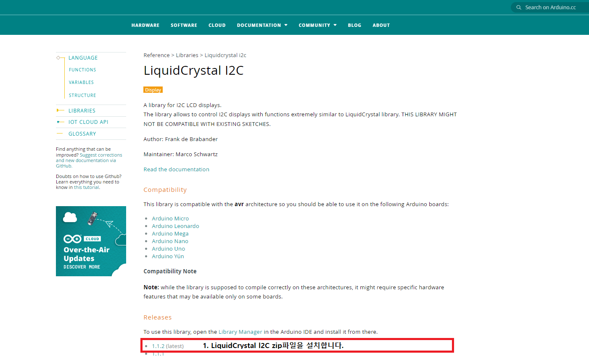
Task: Click the search magnifier icon
Action: click(x=519, y=8)
